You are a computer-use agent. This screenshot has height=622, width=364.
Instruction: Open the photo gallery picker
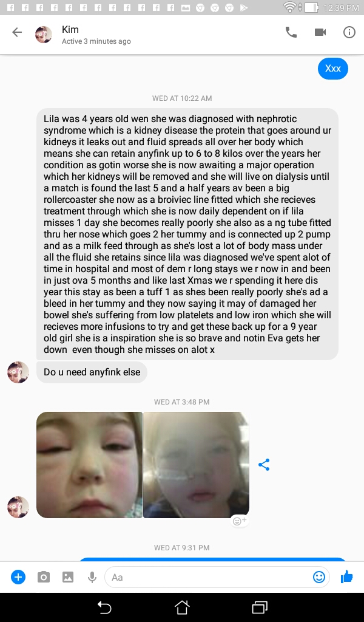point(68,577)
